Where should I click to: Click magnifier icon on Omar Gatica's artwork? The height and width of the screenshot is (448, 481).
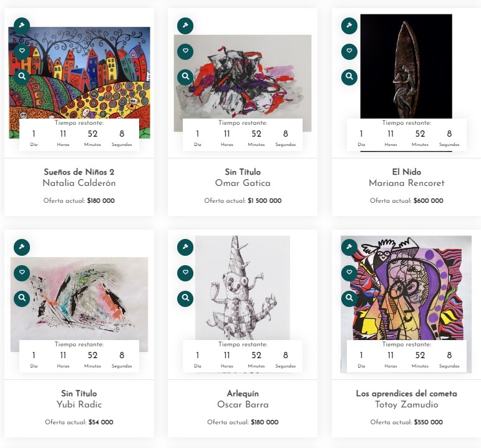[x=185, y=77]
